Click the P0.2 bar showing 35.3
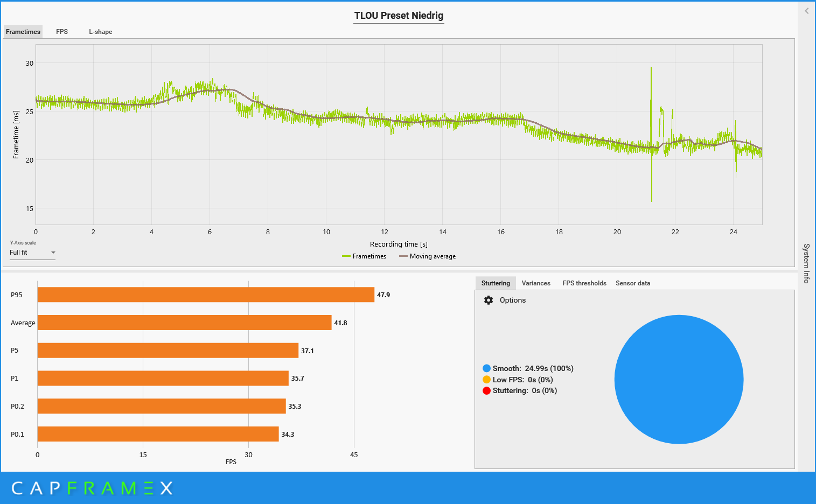The image size is (816, 504). tap(162, 406)
